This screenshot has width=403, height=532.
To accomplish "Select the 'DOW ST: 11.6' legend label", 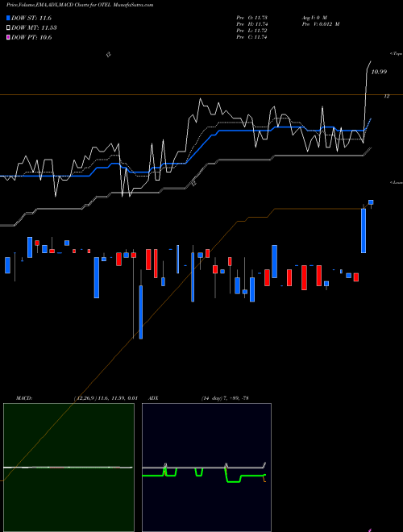I will tap(31, 18).
